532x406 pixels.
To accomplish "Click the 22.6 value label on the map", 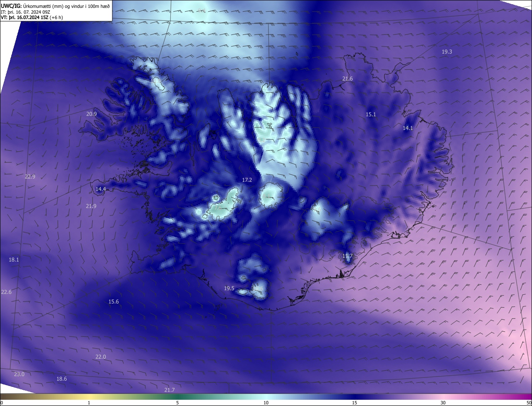I will click(x=6, y=292).
